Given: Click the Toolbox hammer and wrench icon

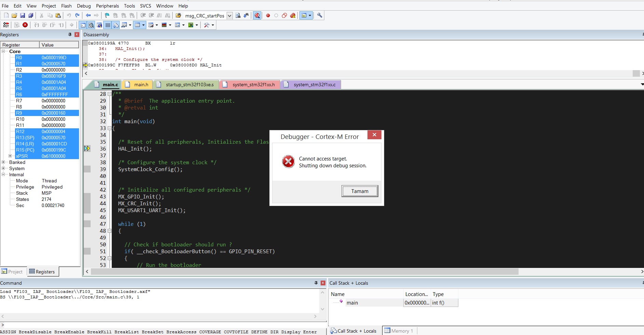Looking at the screenshot, I should pos(206,25).
